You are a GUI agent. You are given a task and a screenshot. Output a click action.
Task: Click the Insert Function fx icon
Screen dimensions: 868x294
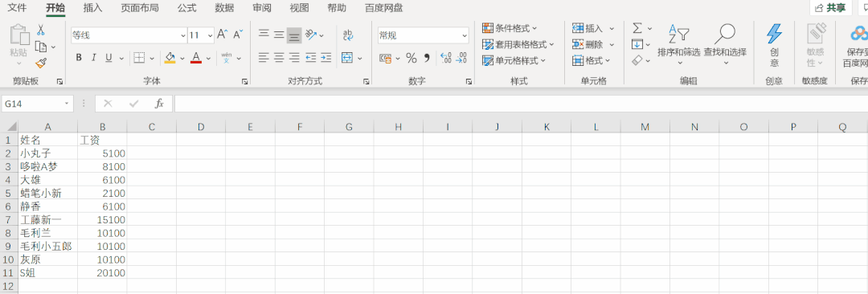tap(159, 104)
